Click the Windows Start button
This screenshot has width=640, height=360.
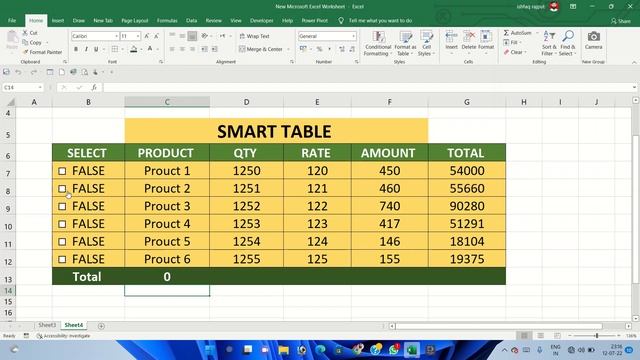(x=210, y=350)
